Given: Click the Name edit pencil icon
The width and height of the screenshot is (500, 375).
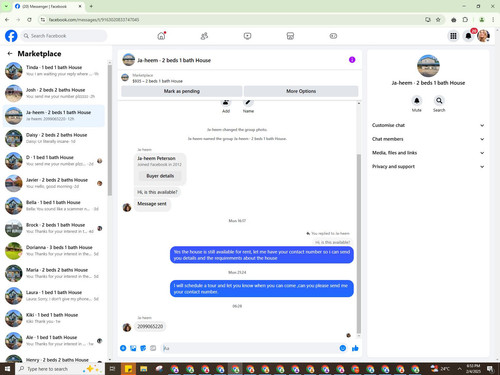Looking at the screenshot, I should 248,102.
